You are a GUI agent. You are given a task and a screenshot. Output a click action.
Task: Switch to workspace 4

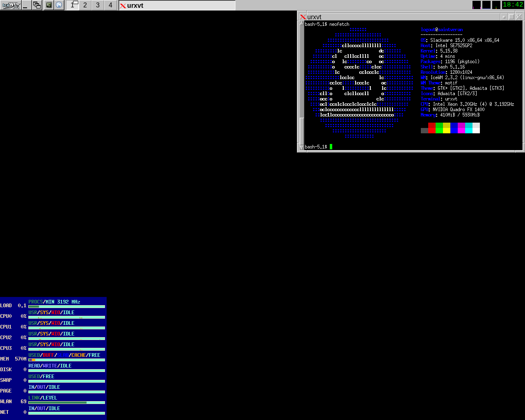pyautogui.click(x=110, y=5)
